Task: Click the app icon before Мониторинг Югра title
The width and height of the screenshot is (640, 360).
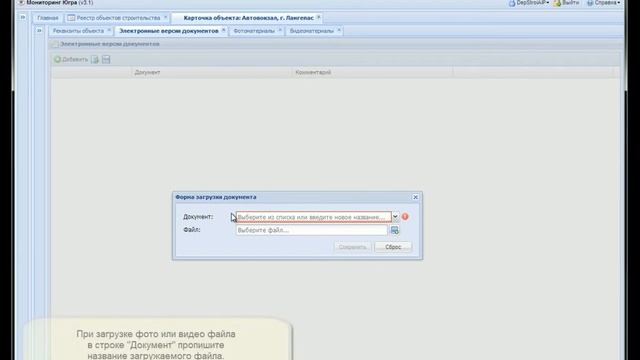Action: click(x=21, y=2)
